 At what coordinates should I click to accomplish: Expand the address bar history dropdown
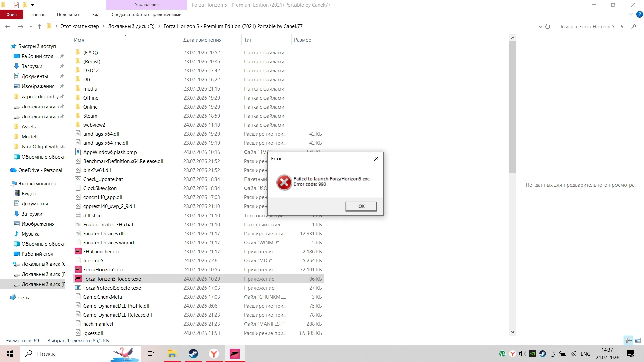click(x=540, y=27)
